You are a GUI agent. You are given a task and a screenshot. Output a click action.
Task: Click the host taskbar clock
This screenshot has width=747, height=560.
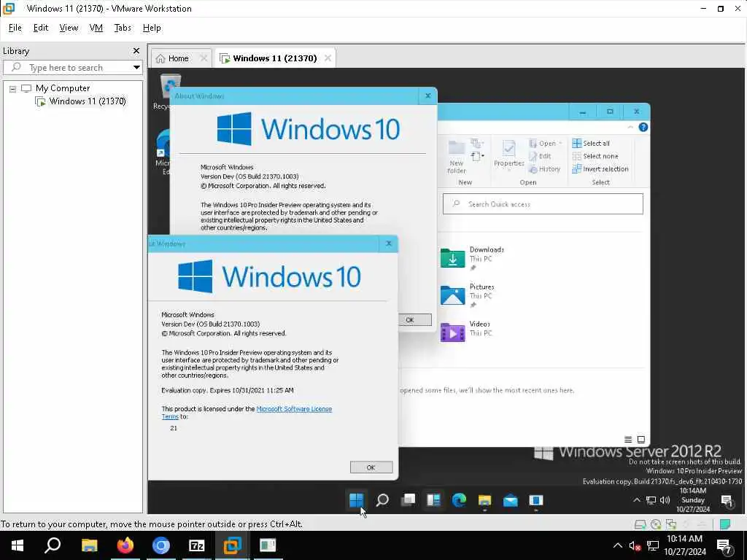pos(686,545)
